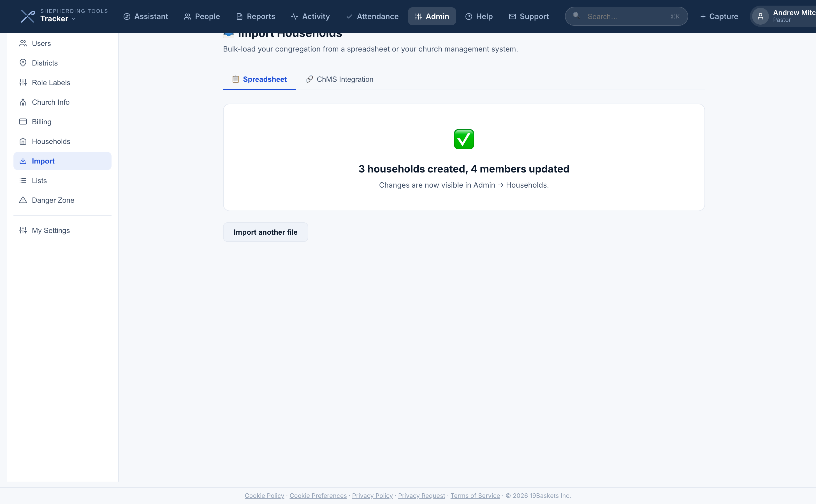Image resolution: width=816 pixels, height=504 pixels.
Task: Click the magnifying glass search icon
Action: click(576, 16)
